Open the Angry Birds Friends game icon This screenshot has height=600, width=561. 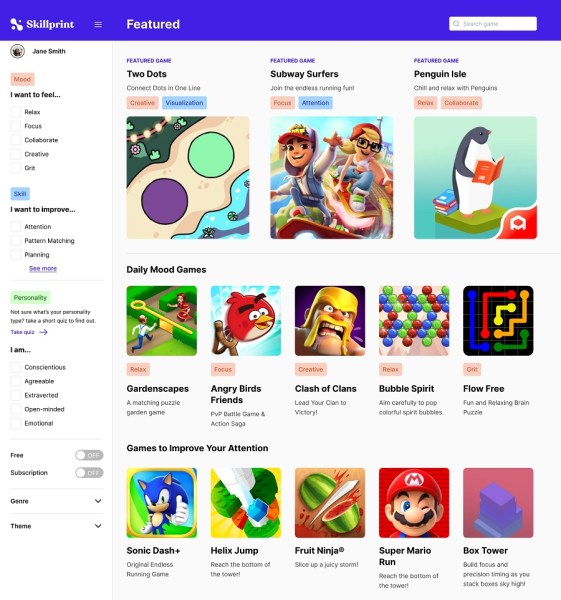coord(246,321)
